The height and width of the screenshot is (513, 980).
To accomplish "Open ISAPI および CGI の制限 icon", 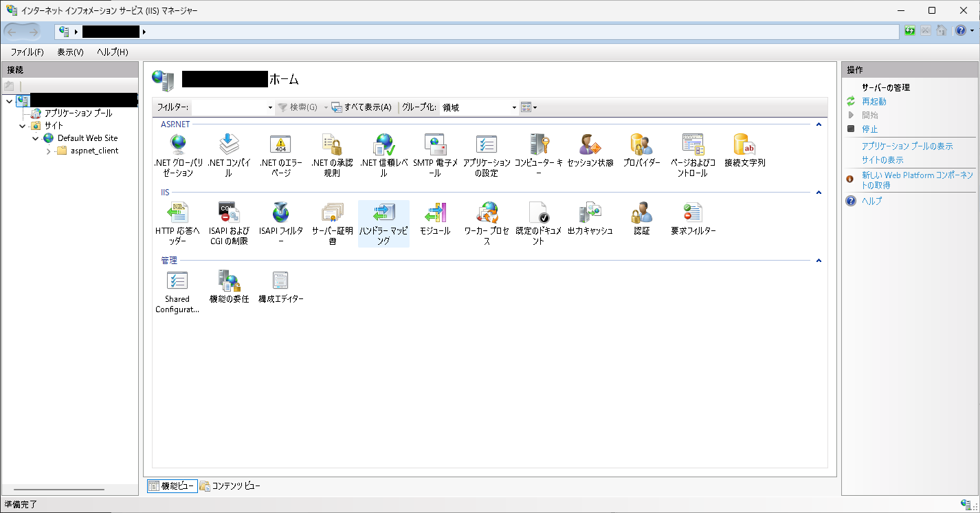I will (x=229, y=223).
